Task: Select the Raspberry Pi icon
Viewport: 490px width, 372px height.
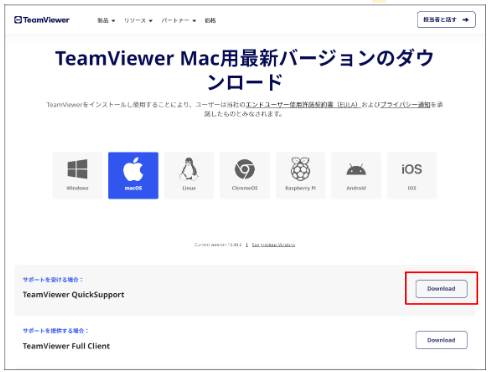Action: click(x=300, y=175)
